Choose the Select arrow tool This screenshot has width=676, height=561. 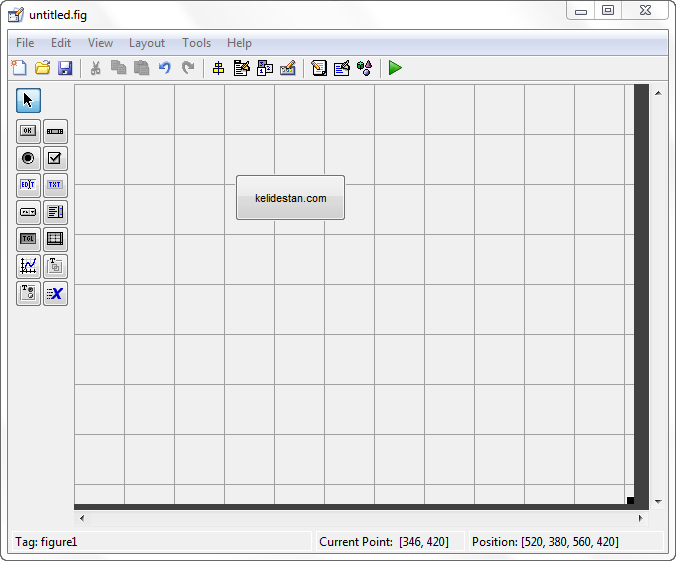pos(28,100)
